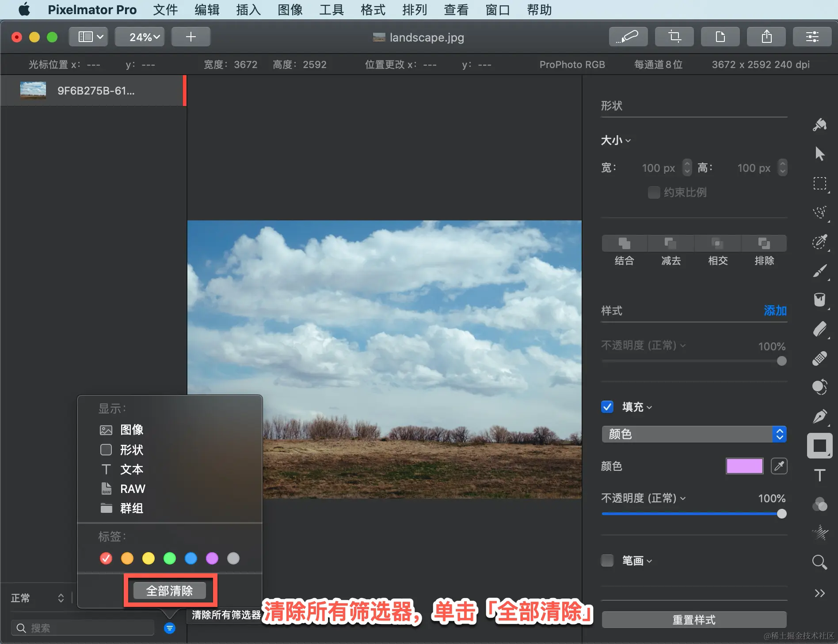Select the Effects sparkle tool

820,533
